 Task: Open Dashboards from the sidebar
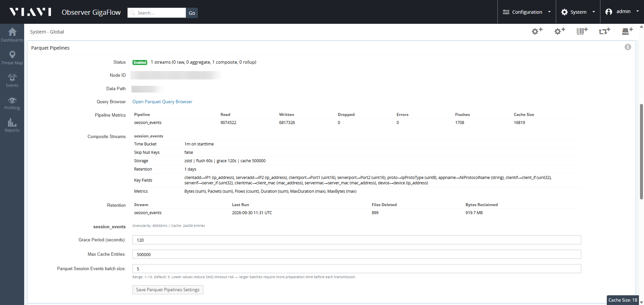(x=12, y=35)
